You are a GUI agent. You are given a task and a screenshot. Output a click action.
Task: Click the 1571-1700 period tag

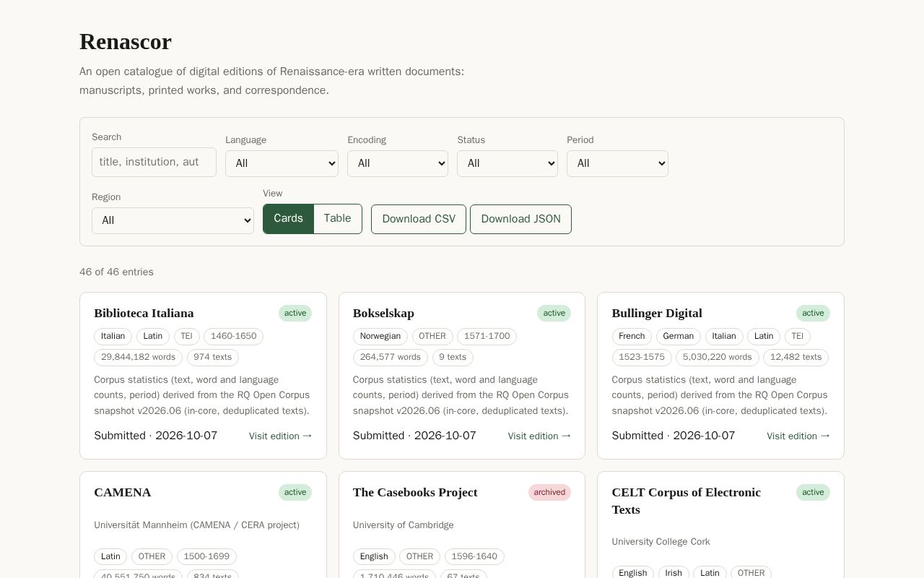click(x=487, y=337)
